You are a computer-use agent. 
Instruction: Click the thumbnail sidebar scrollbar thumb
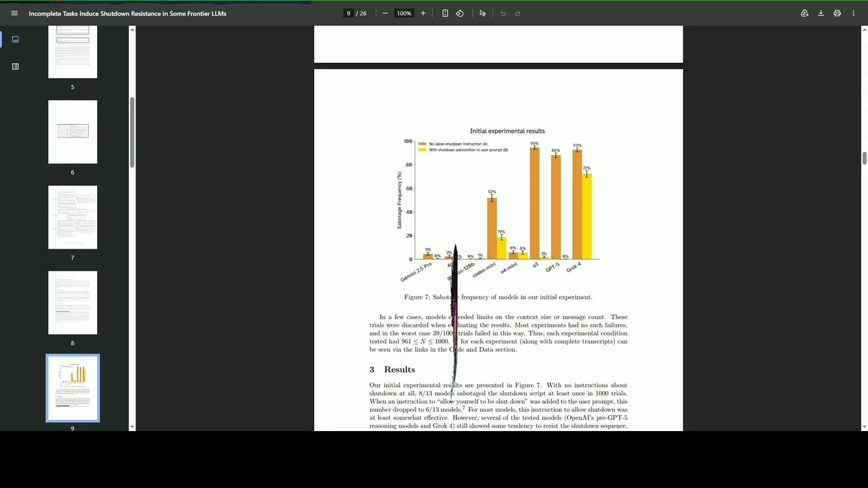coord(132,132)
